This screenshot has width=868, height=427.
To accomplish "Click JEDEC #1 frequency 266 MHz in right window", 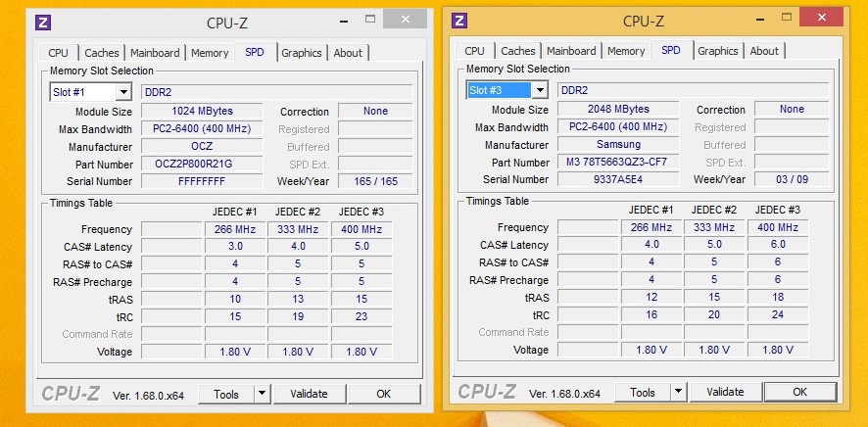I will 651,227.
